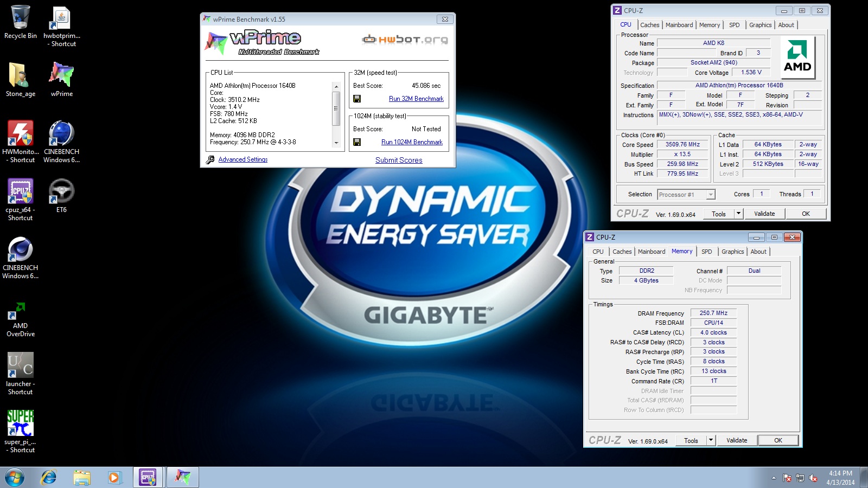Open Caches tab in lower CPU-Z
868x488 pixels.
point(622,252)
